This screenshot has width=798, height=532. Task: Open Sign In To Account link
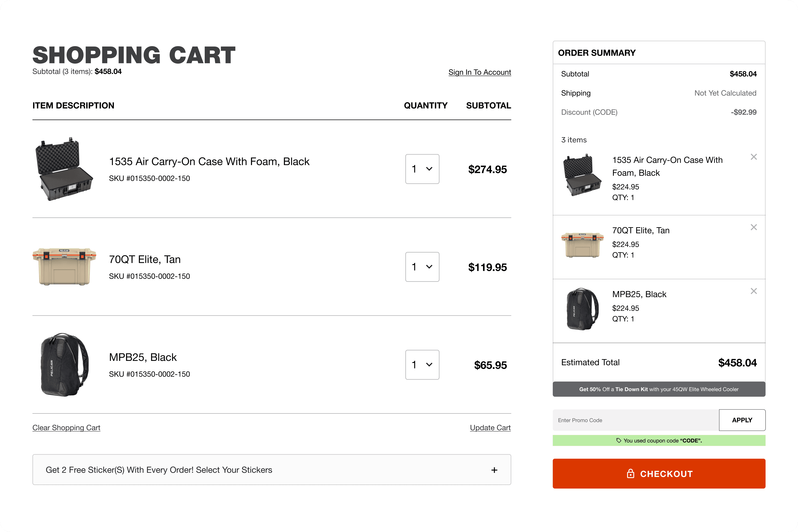point(479,72)
